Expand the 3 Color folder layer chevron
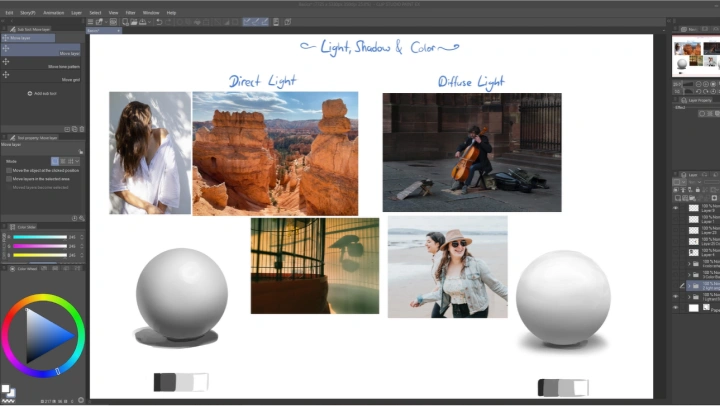The width and height of the screenshot is (720, 406). tap(689, 275)
